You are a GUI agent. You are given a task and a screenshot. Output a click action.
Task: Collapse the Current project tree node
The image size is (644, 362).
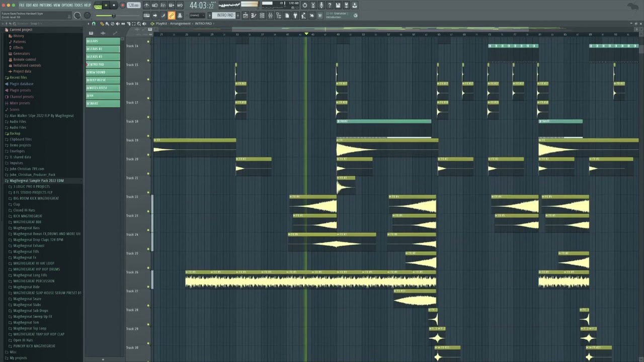(21, 30)
